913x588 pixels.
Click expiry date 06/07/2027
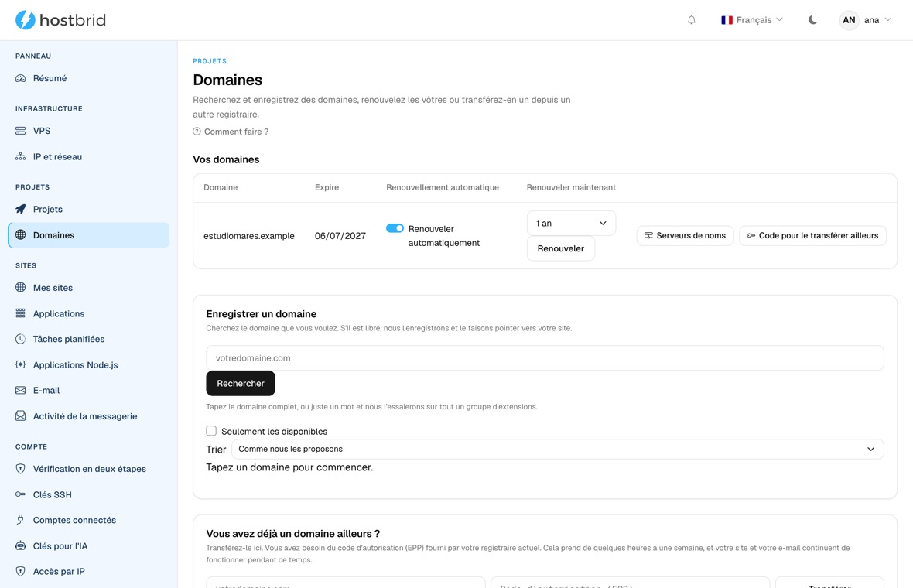click(x=340, y=236)
